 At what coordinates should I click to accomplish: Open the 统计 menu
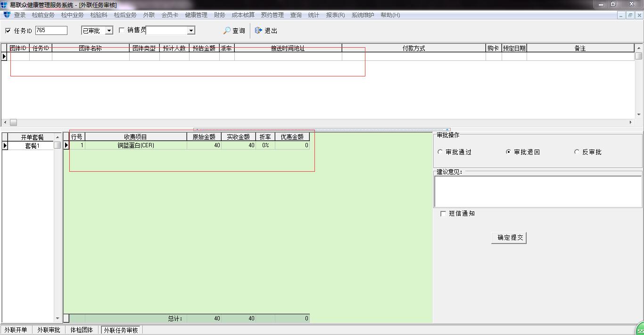point(314,15)
